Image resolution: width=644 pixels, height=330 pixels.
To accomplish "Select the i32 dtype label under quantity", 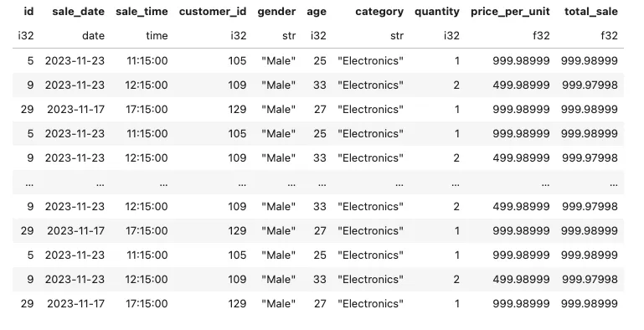I will (x=451, y=36).
